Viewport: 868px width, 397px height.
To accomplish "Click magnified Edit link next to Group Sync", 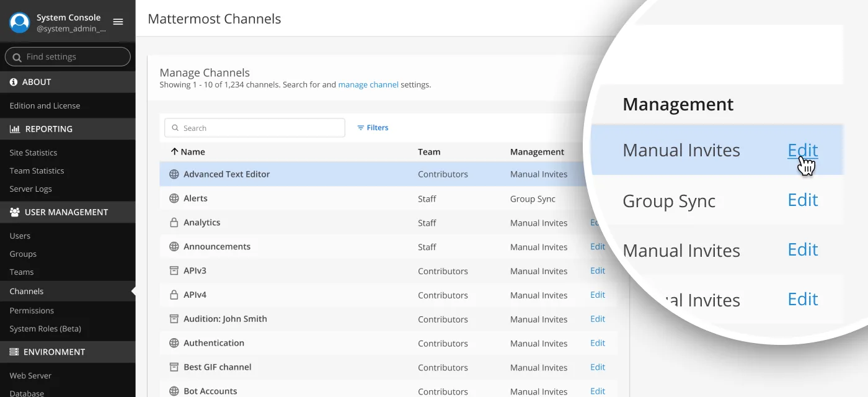I will pyautogui.click(x=802, y=200).
